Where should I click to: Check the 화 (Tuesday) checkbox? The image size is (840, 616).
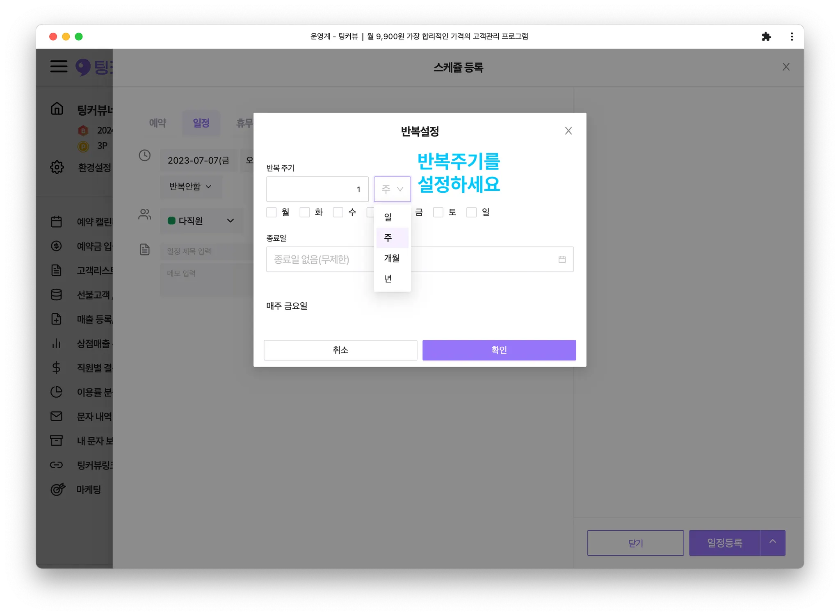(305, 212)
